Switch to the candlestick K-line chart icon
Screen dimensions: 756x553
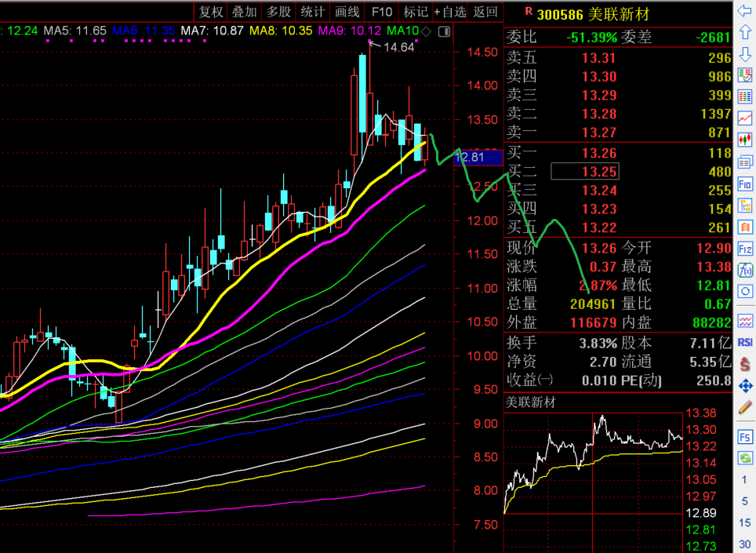click(x=745, y=140)
